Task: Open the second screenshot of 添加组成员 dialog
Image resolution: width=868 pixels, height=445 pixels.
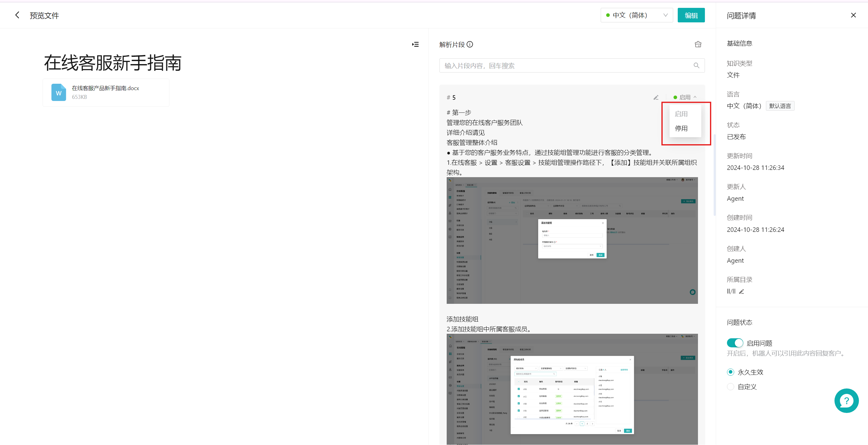Action: pos(572,389)
